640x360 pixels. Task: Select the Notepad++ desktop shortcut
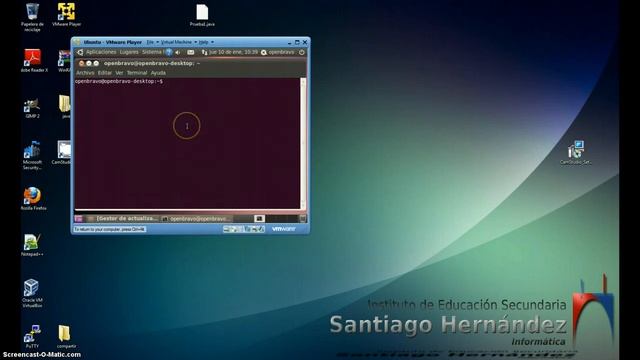coord(32,245)
